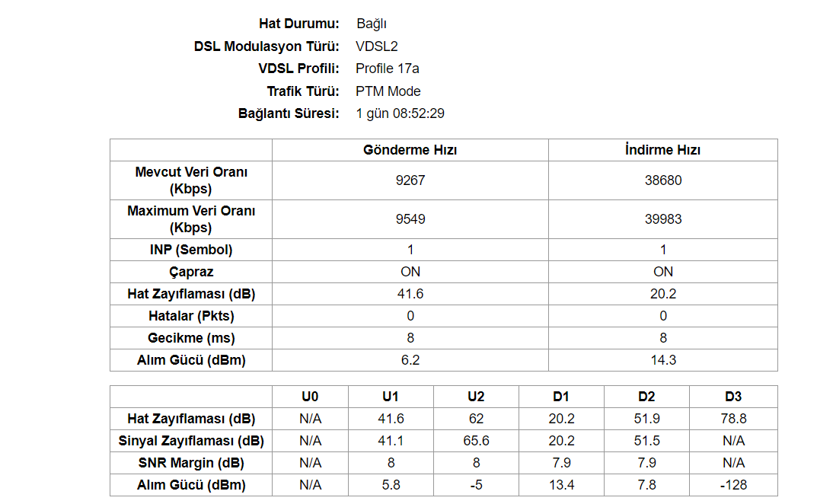
Task: Select the D3 line attenuation 78.8
Action: pyautogui.click(x=733, y=419)
